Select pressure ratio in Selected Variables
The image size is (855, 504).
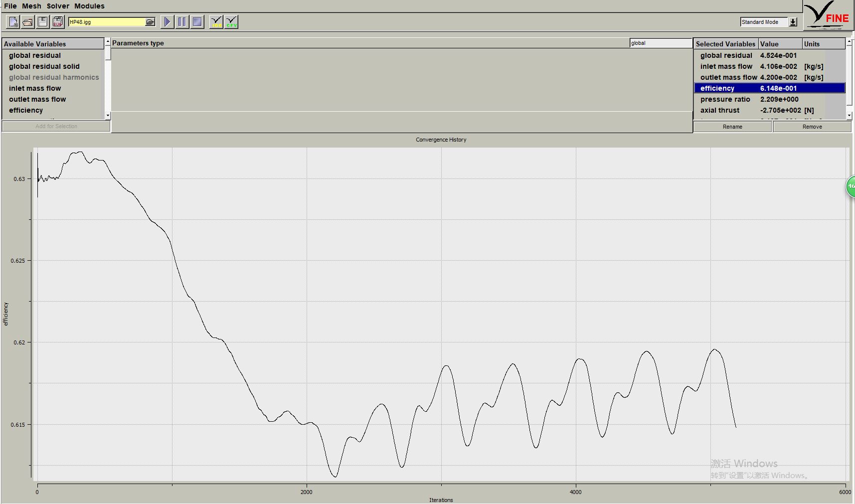click(725, 99)
